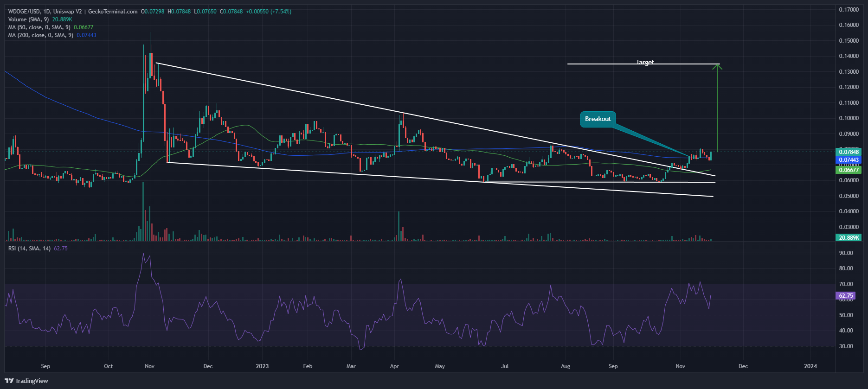
Task: Click the Apr time axis label
Action: (394, 366)
